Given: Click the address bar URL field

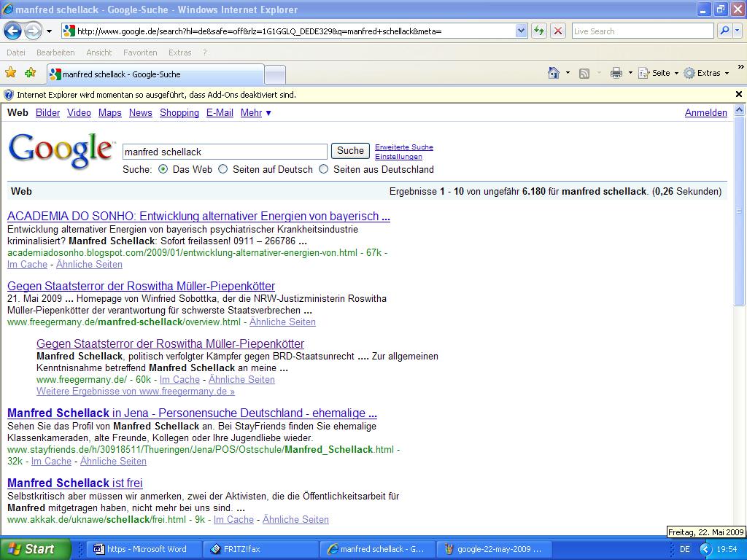Looking at the screenshot, I should pyautogui.click(x=295, y=31).
